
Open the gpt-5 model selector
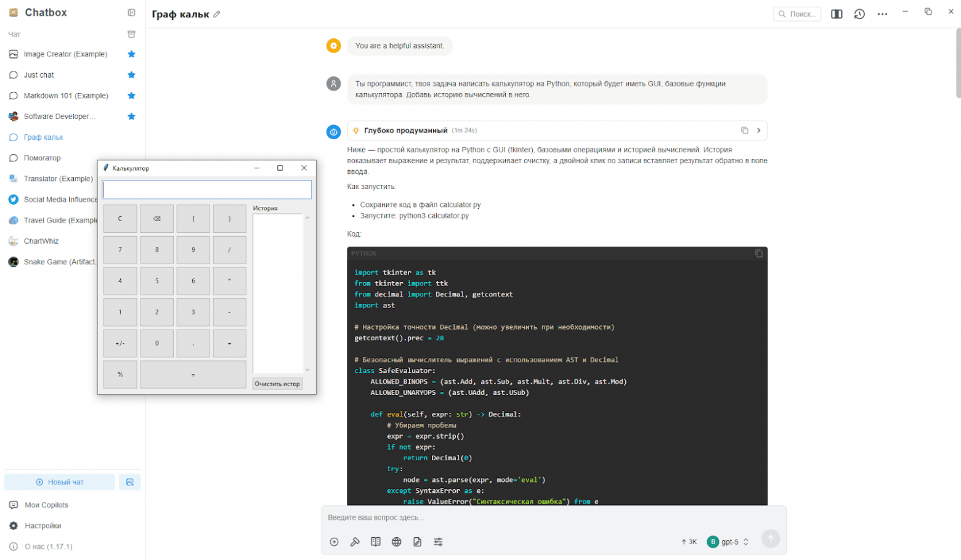(729, 542)
